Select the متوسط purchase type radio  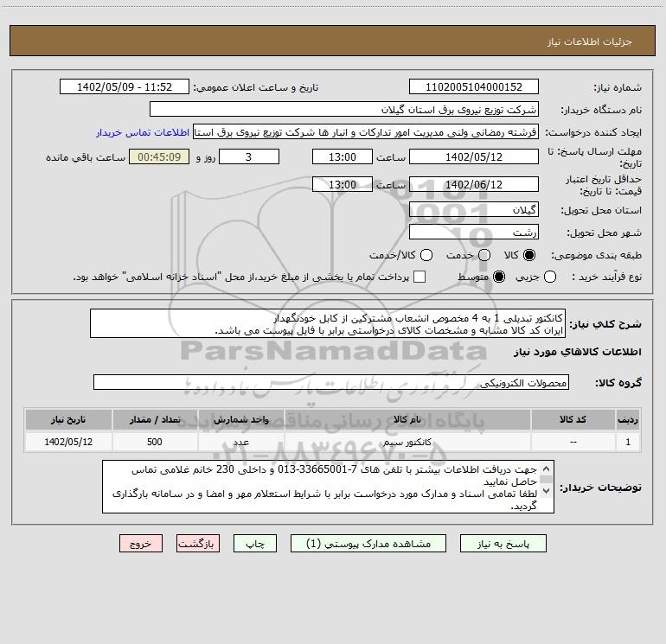tap(499, 277)
